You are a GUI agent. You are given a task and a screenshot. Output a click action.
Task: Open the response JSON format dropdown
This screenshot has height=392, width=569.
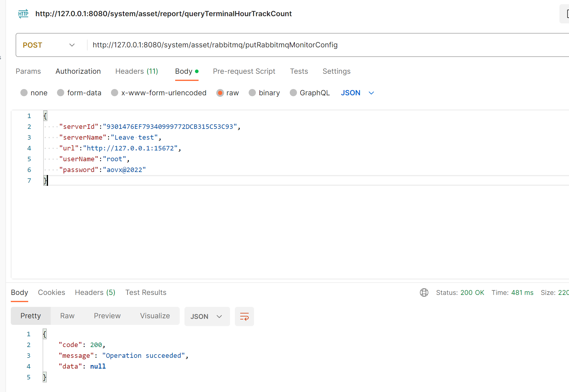click(x=207, y=316)
